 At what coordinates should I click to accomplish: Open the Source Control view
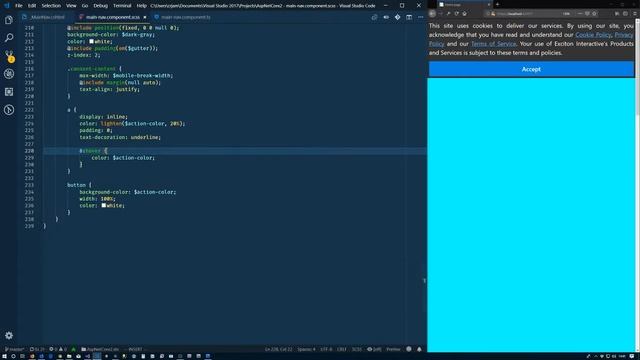tap(9, 56)
